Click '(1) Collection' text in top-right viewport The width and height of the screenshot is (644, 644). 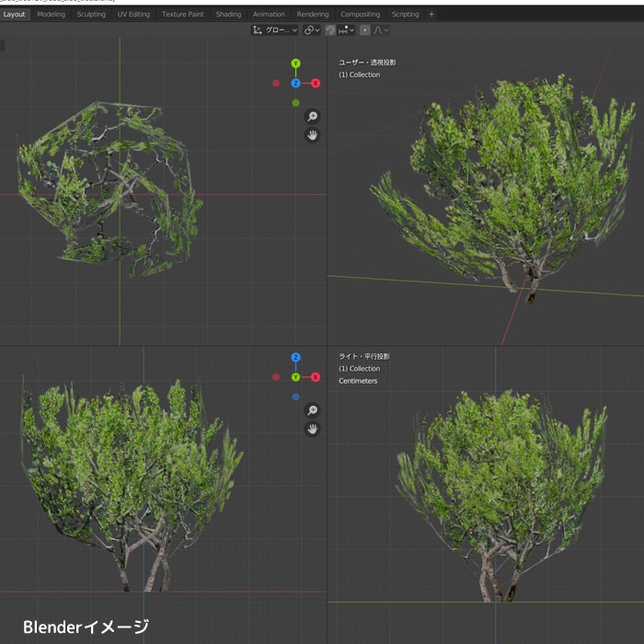coord(360,75)
